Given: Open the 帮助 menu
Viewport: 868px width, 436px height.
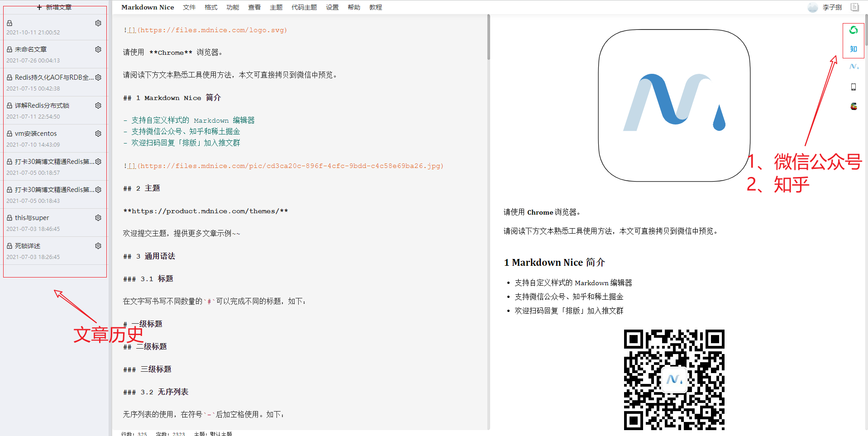Looking at the screenshot, I should point(354,7).
